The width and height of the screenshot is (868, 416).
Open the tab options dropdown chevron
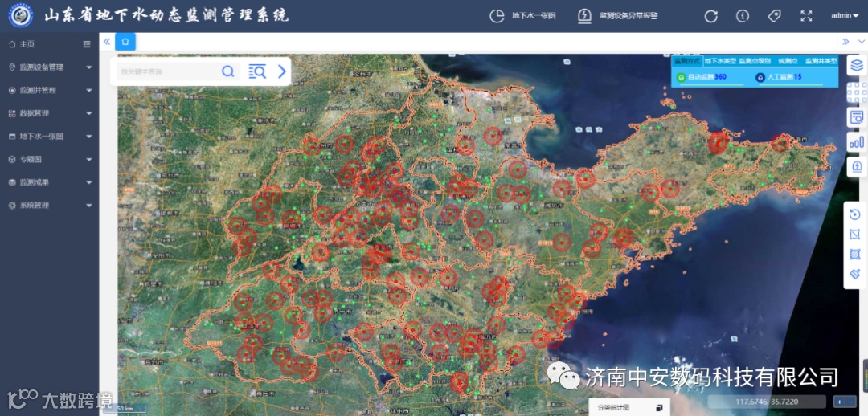[861, 42]
